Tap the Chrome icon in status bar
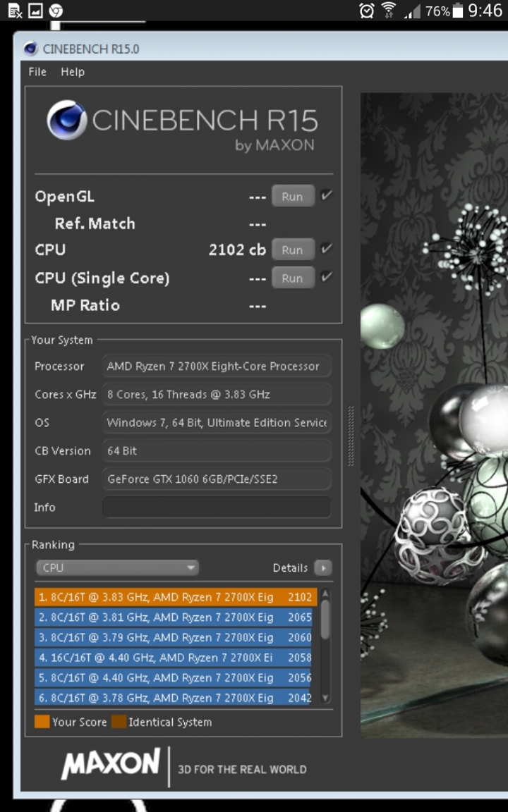 [56, 11]
